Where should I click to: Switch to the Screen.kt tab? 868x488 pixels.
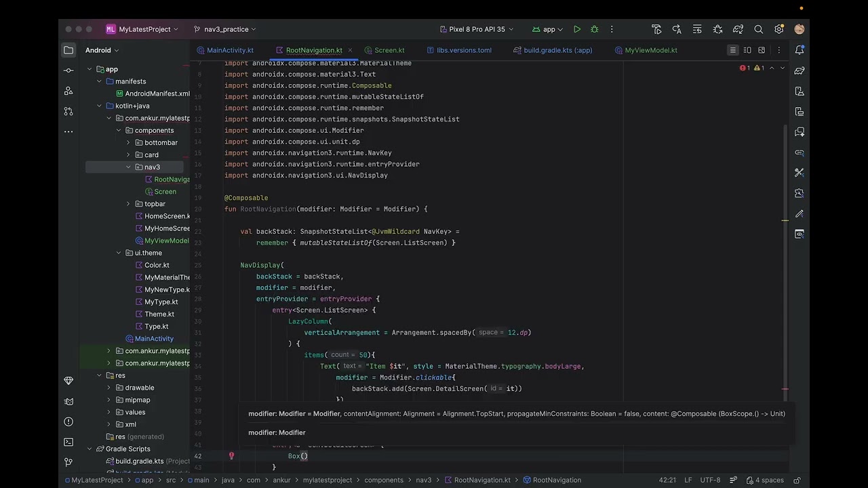384,50
